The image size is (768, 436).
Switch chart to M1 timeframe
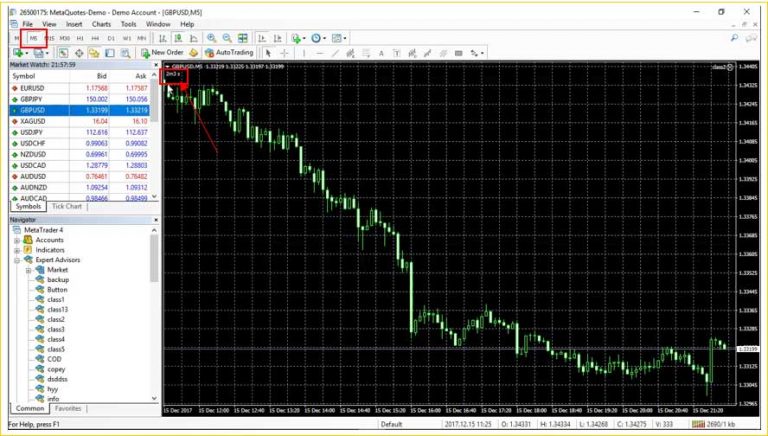pos(17,38)
